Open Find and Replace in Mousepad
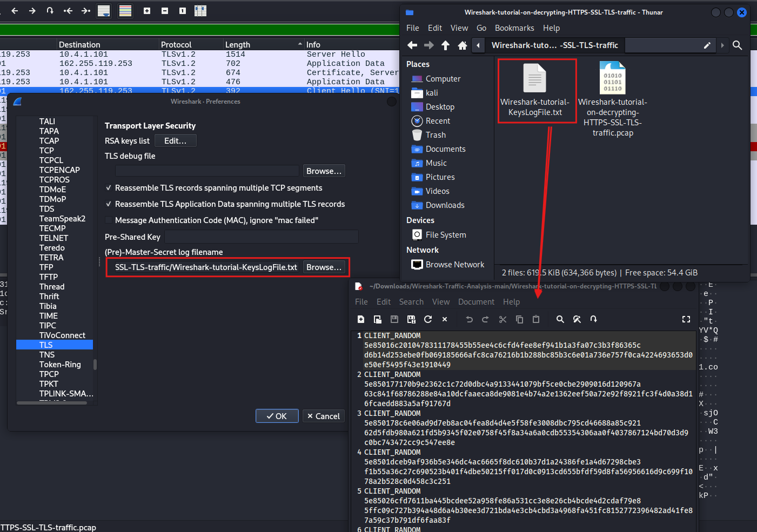Image resolution: width=757 pixels, height=532 pixels. tap(577, 319)
